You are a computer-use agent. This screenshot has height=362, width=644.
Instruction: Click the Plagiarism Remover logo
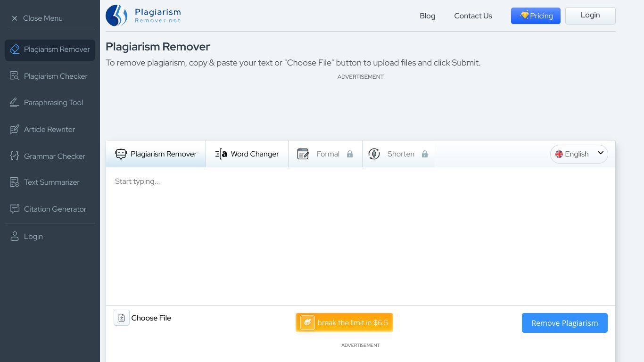click(x=143, y=16)
